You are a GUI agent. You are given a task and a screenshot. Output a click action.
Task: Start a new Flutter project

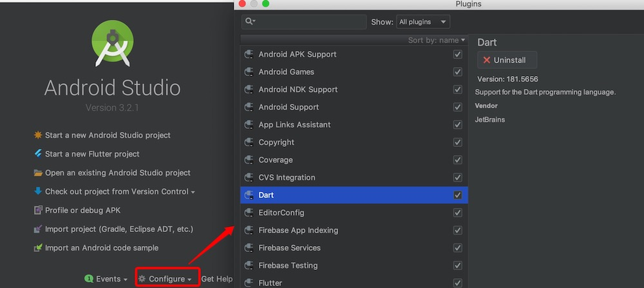tap(87, 154)
